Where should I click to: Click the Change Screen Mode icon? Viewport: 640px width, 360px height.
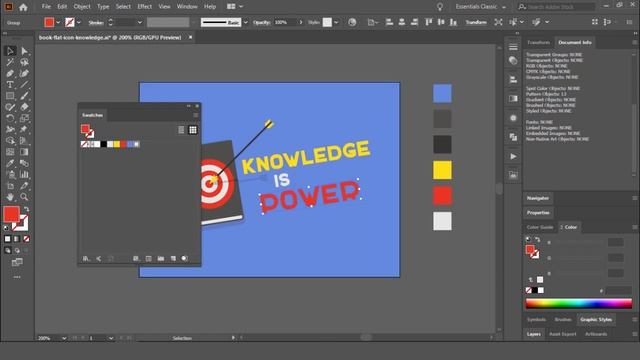pos(17,262)
